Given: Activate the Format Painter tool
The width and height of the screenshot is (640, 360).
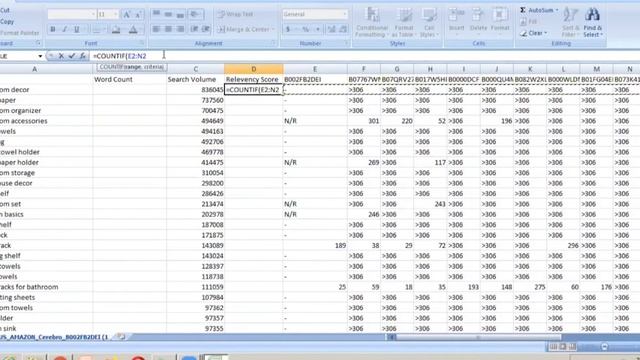Looking at the screenshot, I should pyautogui.click(x=20, y=33).
